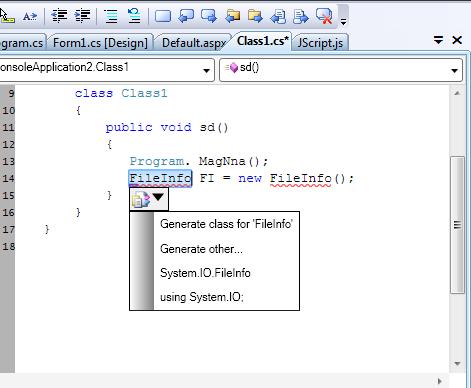
Task: Open the active files list dropdown
Action: 438,40
